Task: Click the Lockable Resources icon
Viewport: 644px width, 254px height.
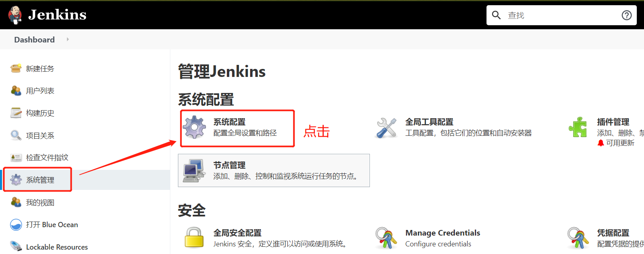Action: (16, 246)
